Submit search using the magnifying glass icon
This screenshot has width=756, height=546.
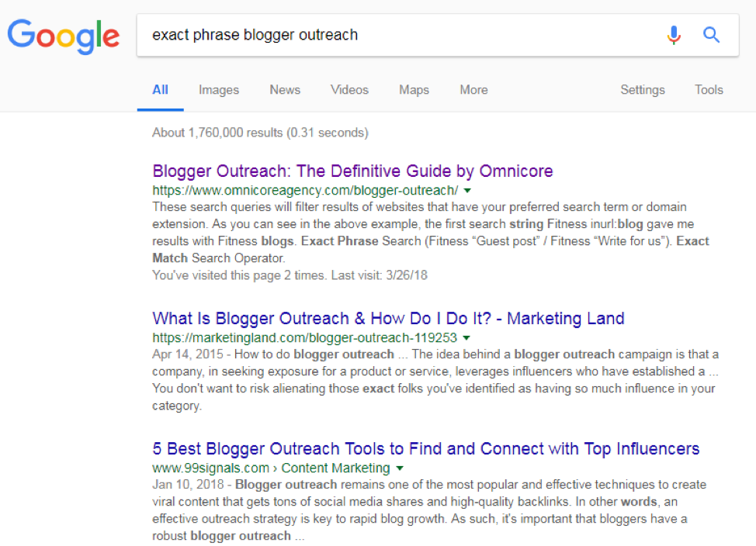pos(711,35)
